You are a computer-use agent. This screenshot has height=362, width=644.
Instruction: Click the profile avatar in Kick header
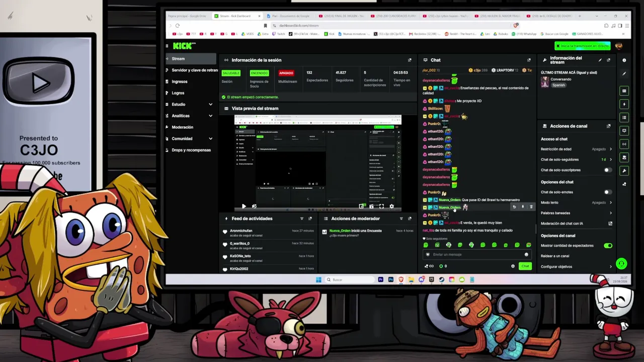619,46
